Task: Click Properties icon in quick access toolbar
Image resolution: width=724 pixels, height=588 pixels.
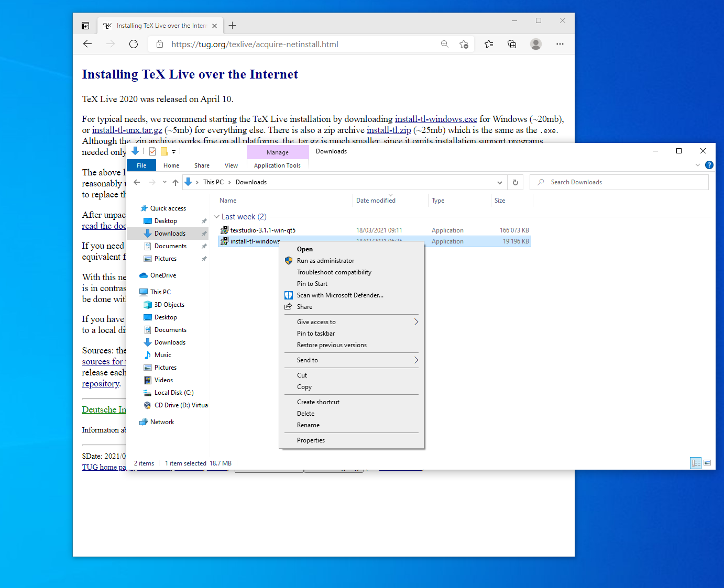Action: pyautogui.click(x=152, y=151)
